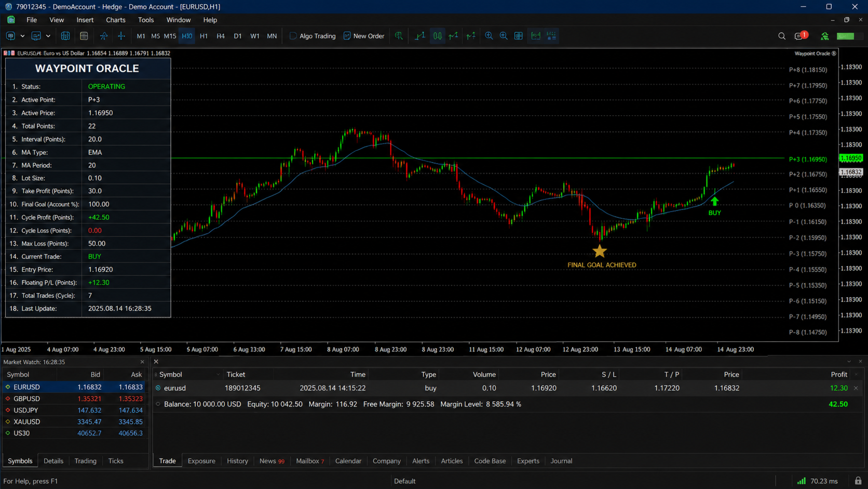Open the Charts menu
This screenshot has width=868, height=489.
116,20
